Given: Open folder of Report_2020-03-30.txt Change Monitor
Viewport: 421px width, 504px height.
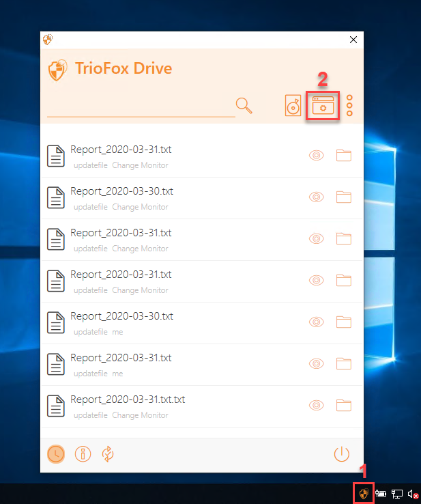Looking at the screenshot, I should (x=344, y=197).
